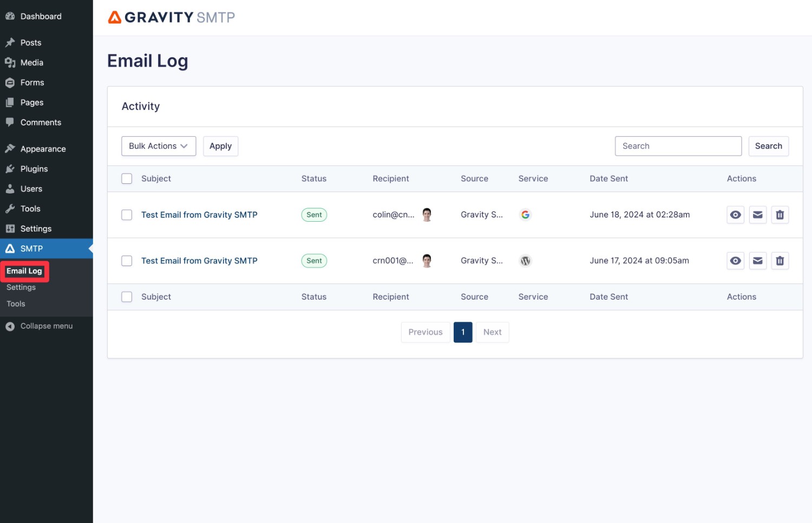Open the Bulk Actions dropdown

click(159, 146)
